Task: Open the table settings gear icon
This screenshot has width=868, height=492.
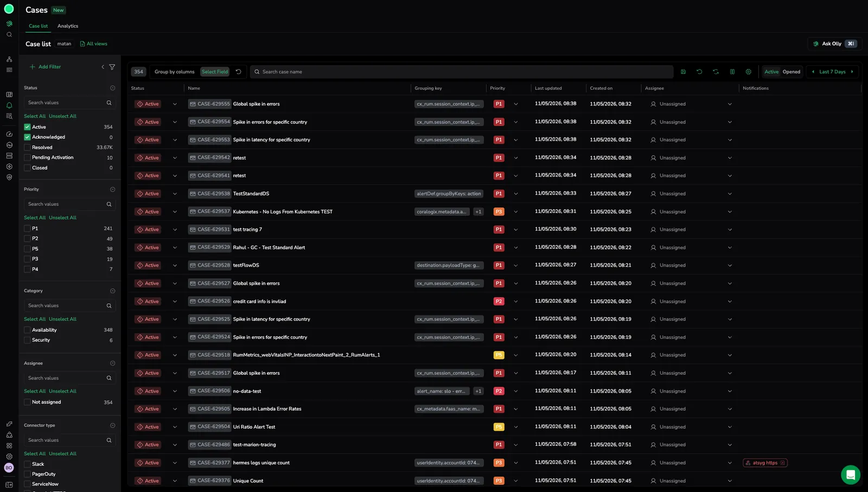Action: (748, 72)
